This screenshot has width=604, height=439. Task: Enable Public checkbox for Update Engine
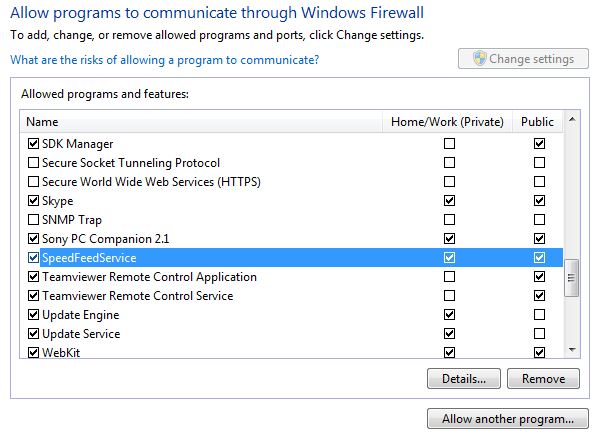[539, 315]
